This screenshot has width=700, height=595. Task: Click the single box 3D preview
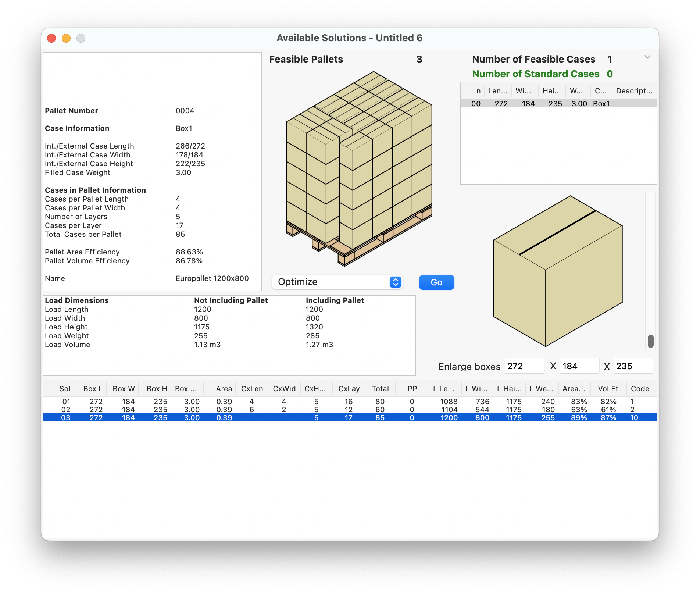click(x=558, y=271)
